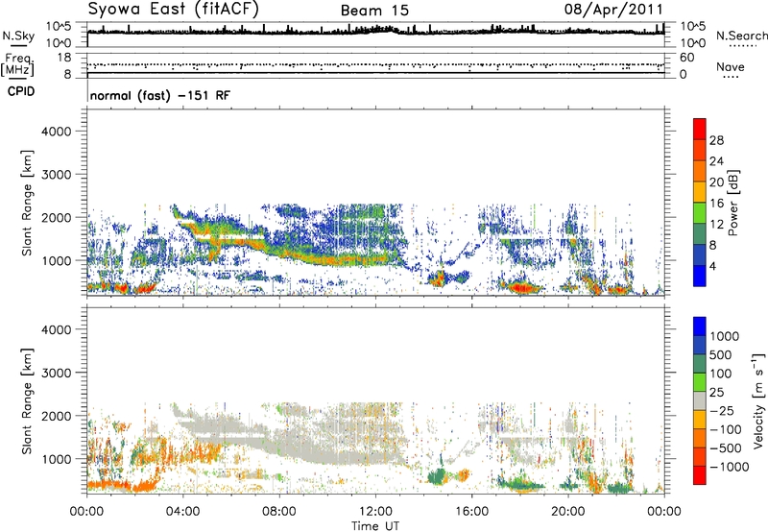This screenshot has height=532, width=768.
Task: Click the '24' tick on the Power colorbar
Action: pos(716,161)
